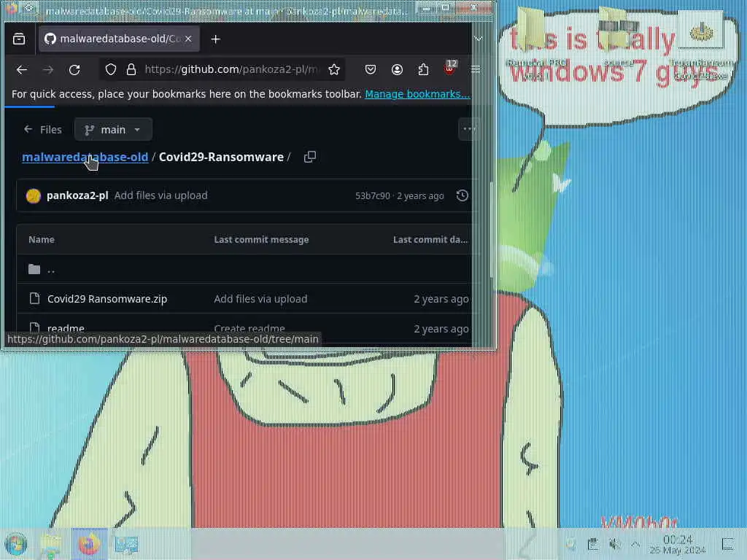The width and height of the screenshot is (747, 560).
Task: Go back one page
Action: [21, 70]
